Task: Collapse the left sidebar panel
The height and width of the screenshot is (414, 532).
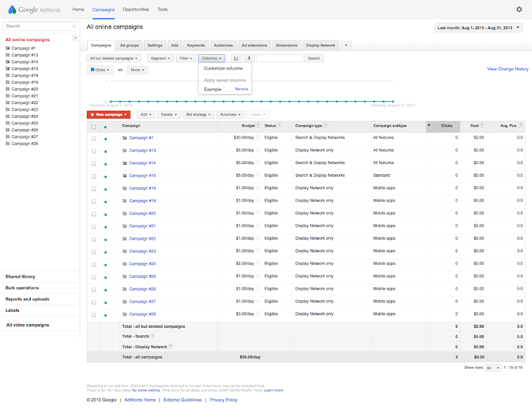Action: coord(75,38)
